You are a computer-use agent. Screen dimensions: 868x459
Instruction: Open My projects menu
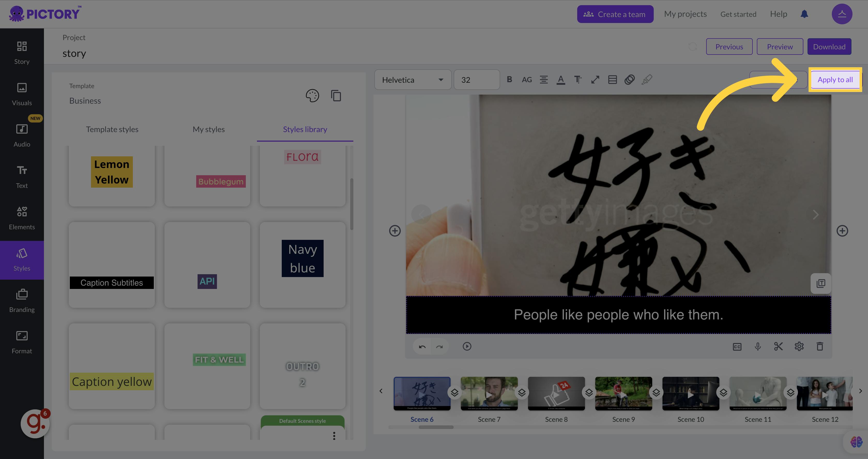coord(685,14)
